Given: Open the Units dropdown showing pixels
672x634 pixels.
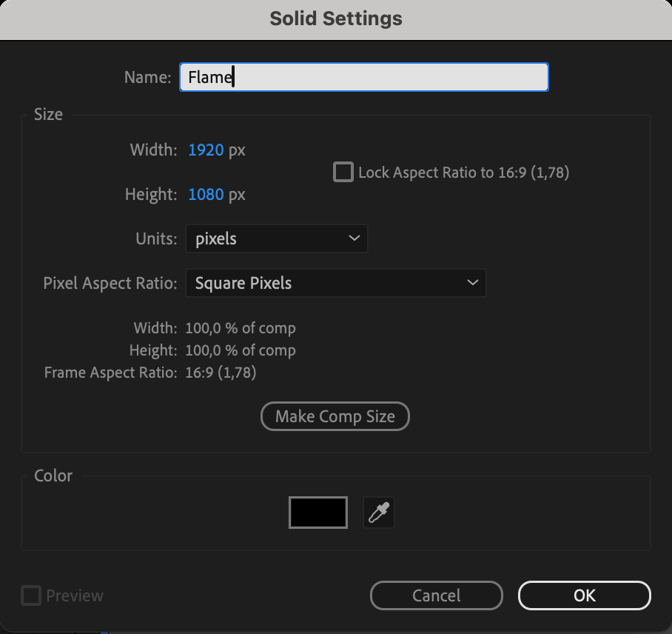Looking at the screenshot, I should click(x=275, y=239).
